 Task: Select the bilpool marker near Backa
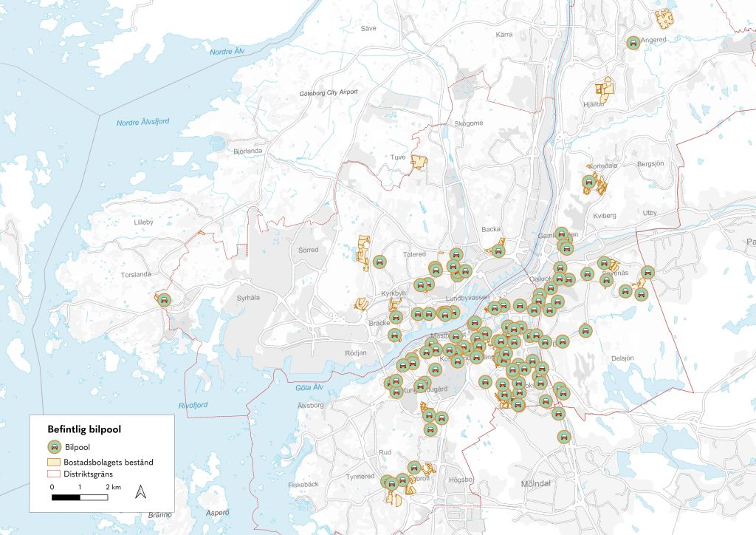click(x=498, y=251)
